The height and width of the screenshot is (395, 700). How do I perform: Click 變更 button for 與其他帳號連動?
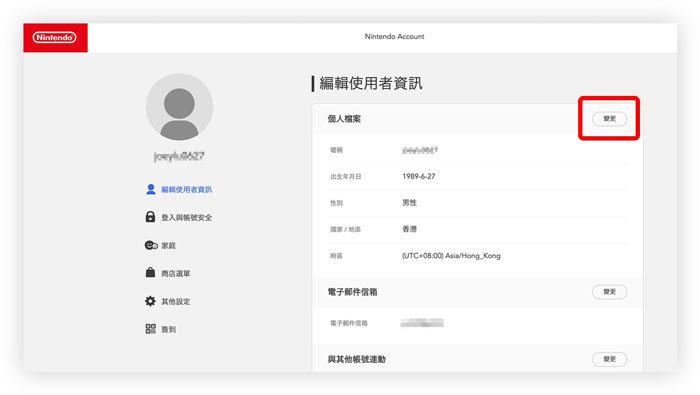point(609,359)
